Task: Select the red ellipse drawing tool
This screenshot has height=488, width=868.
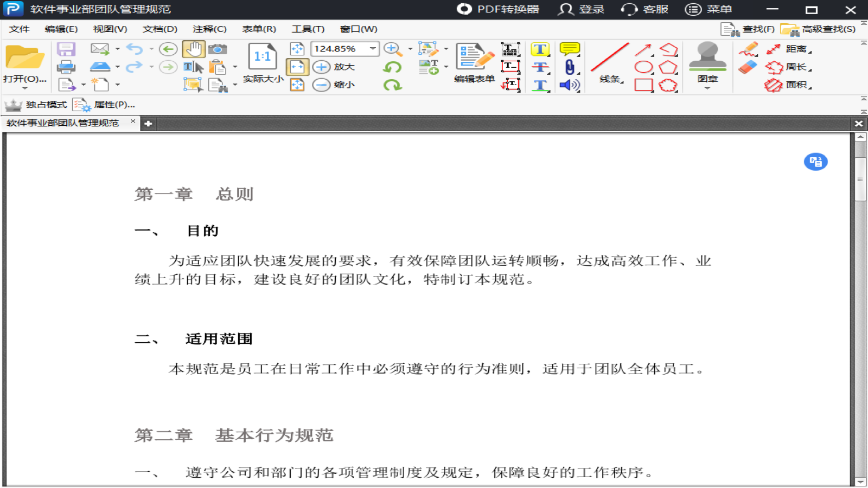Action: coord(644,67)
